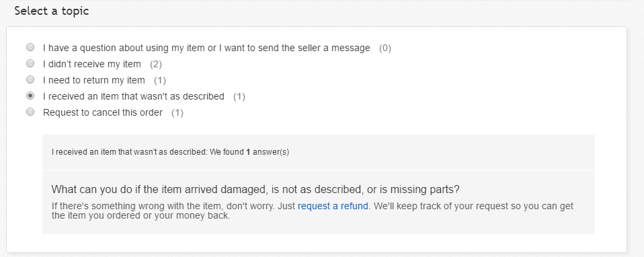The image size is (644, 257).
Task: Click the "Request to cancel this order" label text
Action: click(103, 112)
